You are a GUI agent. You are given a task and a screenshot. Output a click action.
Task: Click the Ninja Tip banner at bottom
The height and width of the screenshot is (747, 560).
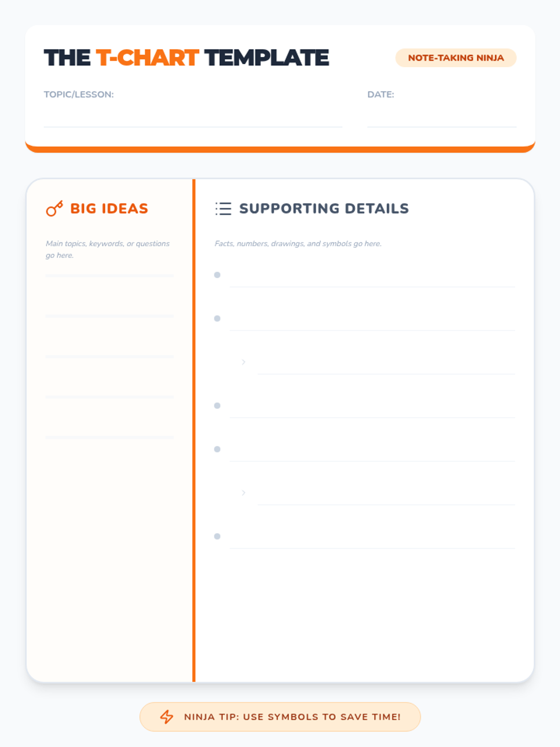[x=280, y=717]
